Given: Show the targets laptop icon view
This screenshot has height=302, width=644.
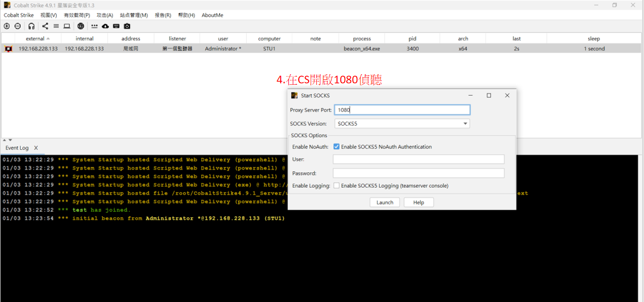Looking at the screenshot, I should click(67, 26).
